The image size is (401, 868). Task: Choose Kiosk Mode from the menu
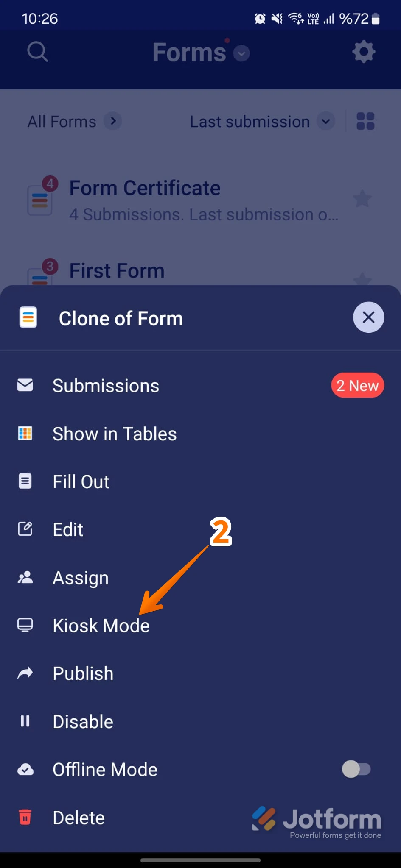point(101,625)
